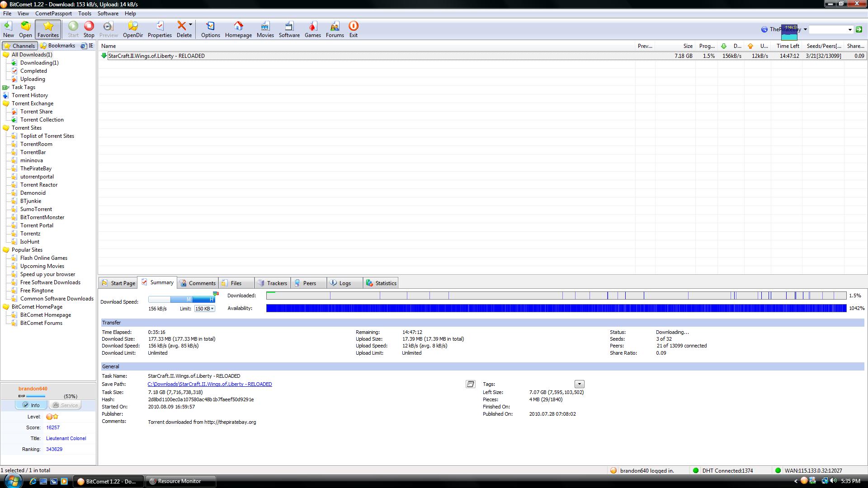Open Delete button dropdown arrow
This screenshot has width=868, height=488.
191,25
